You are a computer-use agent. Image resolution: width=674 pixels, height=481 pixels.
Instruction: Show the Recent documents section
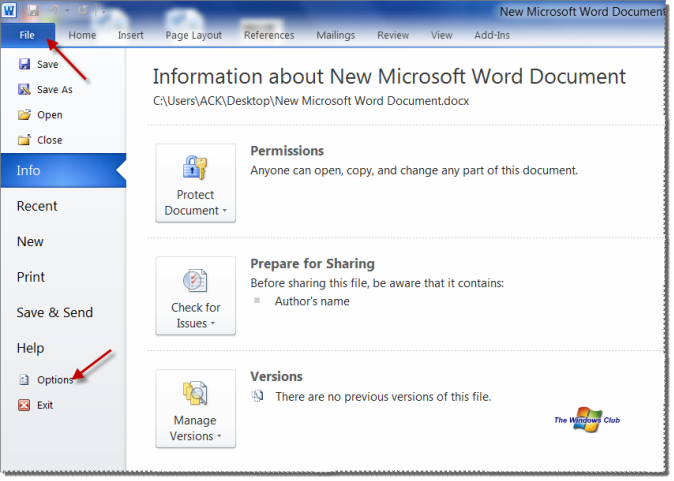point(37,206)
